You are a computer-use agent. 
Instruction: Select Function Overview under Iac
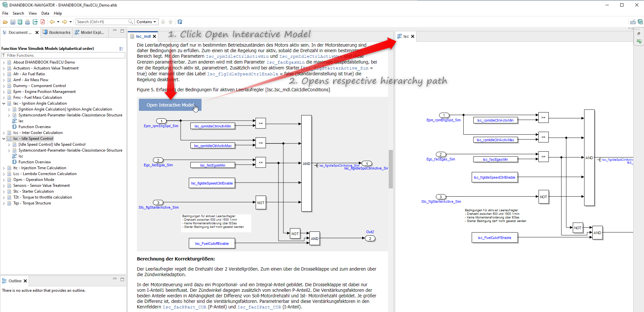click(35, 127)
